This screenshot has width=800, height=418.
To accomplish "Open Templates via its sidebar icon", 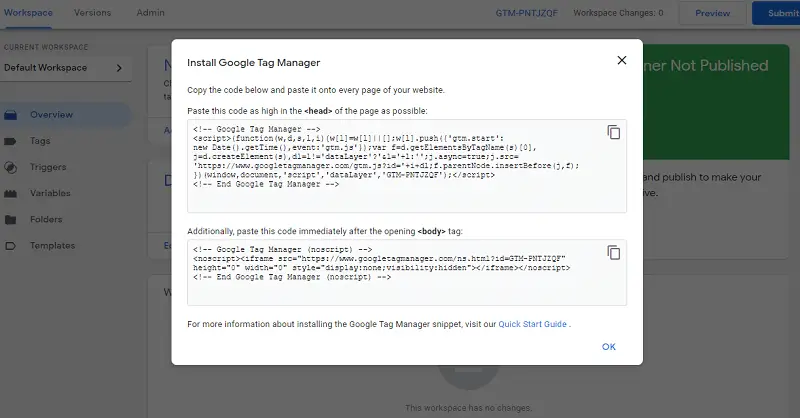I will coord(11,245).
